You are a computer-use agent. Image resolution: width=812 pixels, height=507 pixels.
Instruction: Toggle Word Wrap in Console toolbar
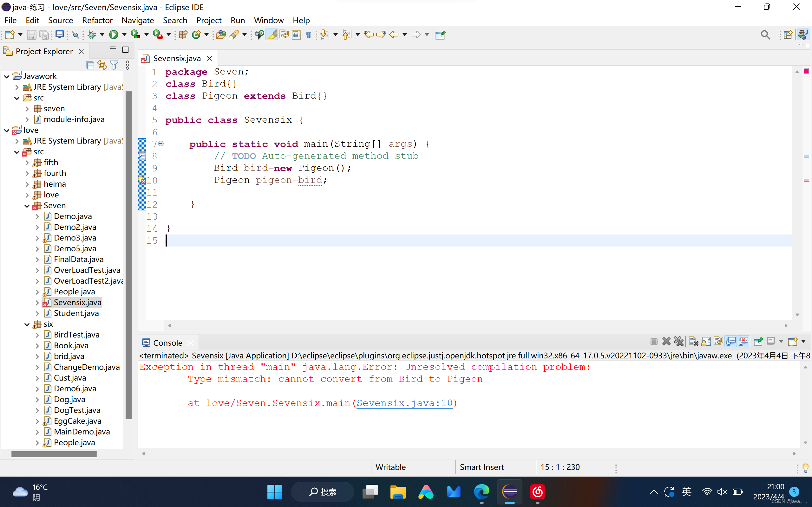(718, 342)
